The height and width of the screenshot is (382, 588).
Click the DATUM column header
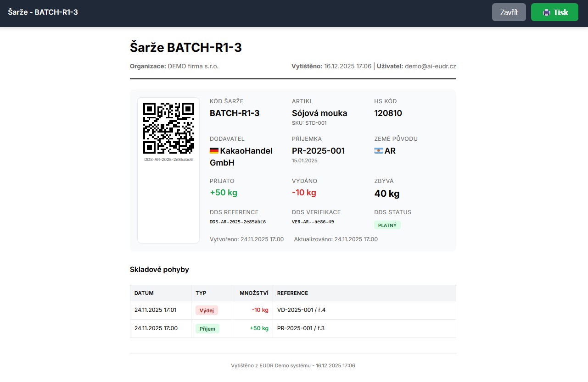point(144,293)
